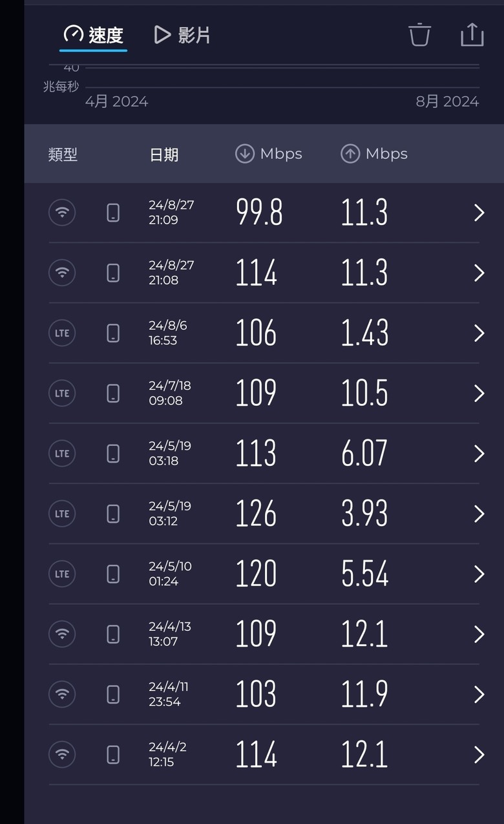Click the download arrow Mbps column icon

[244, 154]
